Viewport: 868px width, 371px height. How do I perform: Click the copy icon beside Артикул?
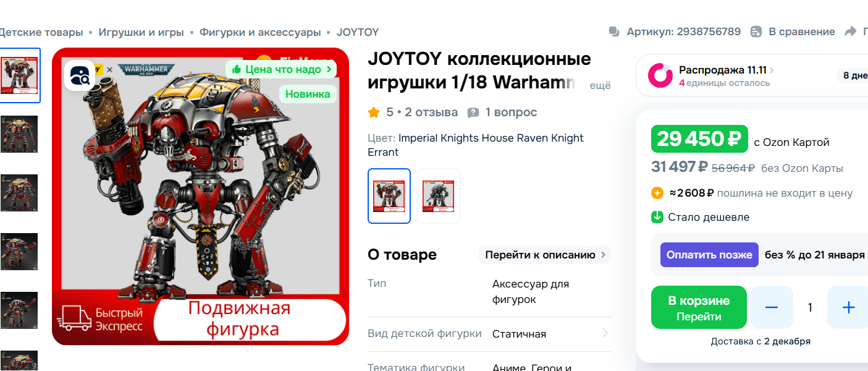(x=614, y=32)
